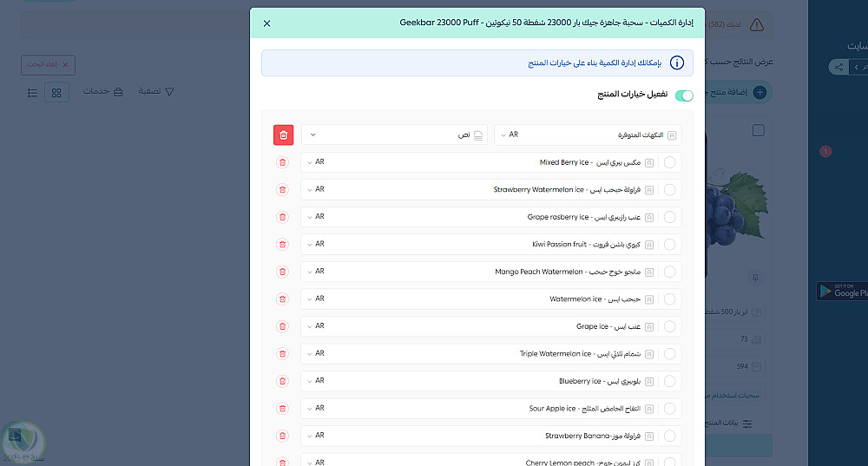Open AR language dropdown for Grape rasberry ice
Screen dimensions: 868x466
316,217
